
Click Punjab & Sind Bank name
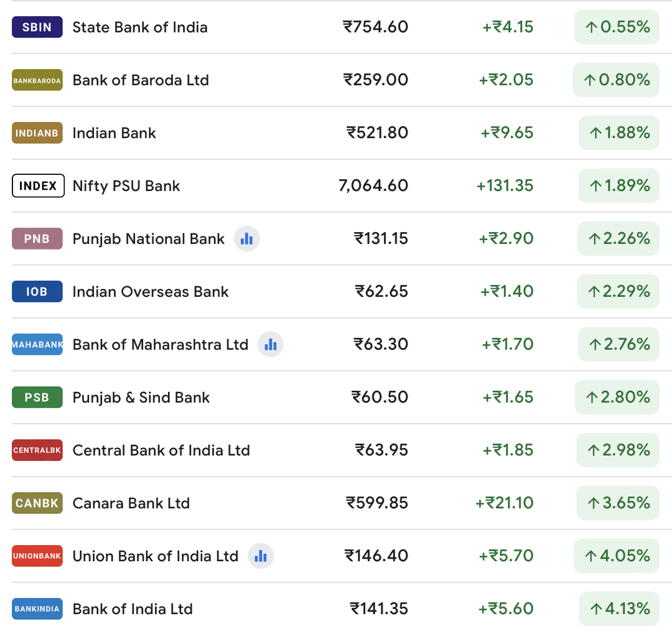141,398
